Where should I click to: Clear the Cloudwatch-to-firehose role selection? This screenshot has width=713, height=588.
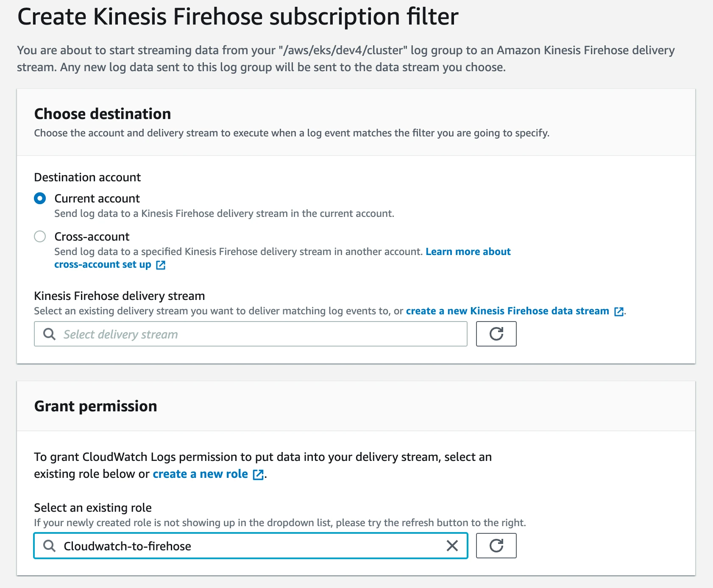tap(453, 546)
